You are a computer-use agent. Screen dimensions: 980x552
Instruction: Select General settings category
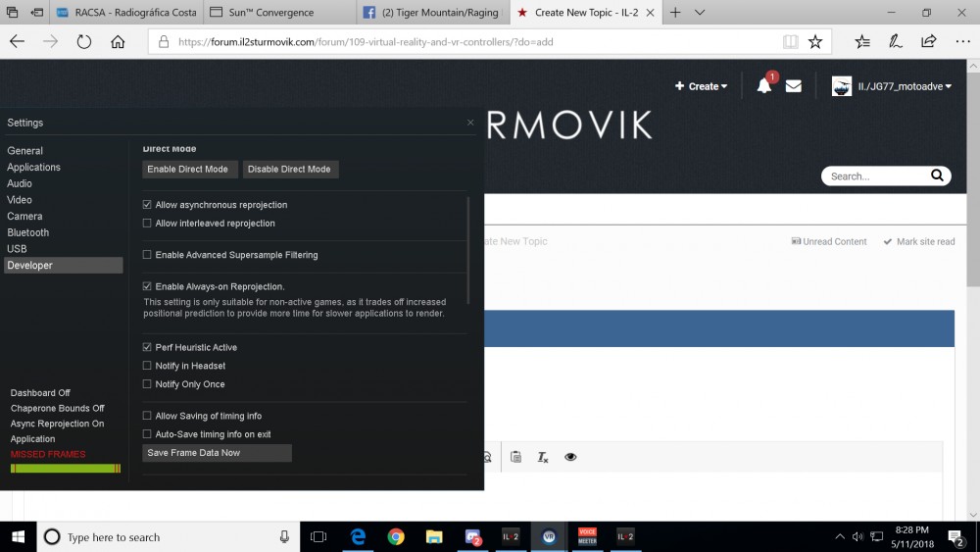tap(25, 151)
